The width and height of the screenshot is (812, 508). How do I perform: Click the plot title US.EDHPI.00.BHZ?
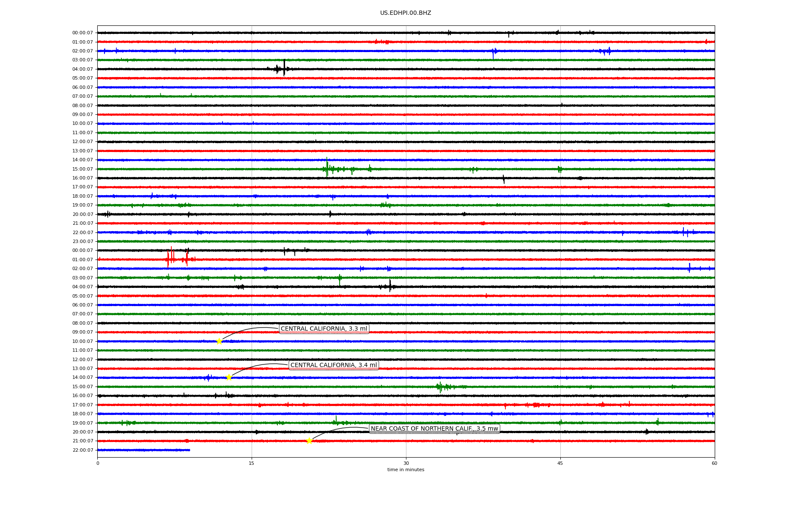tap(406, 13)
